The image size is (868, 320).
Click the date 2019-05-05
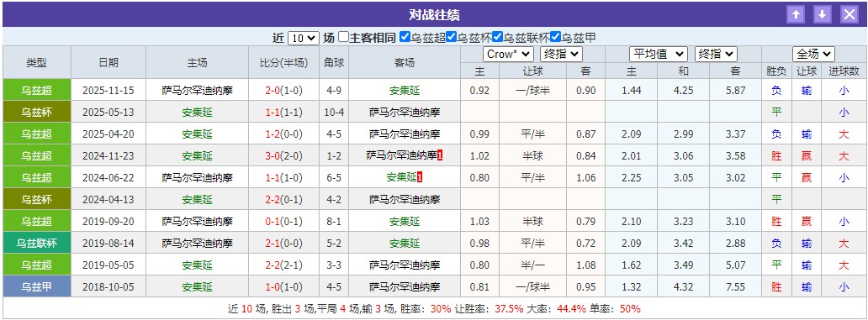click(108, 265)
